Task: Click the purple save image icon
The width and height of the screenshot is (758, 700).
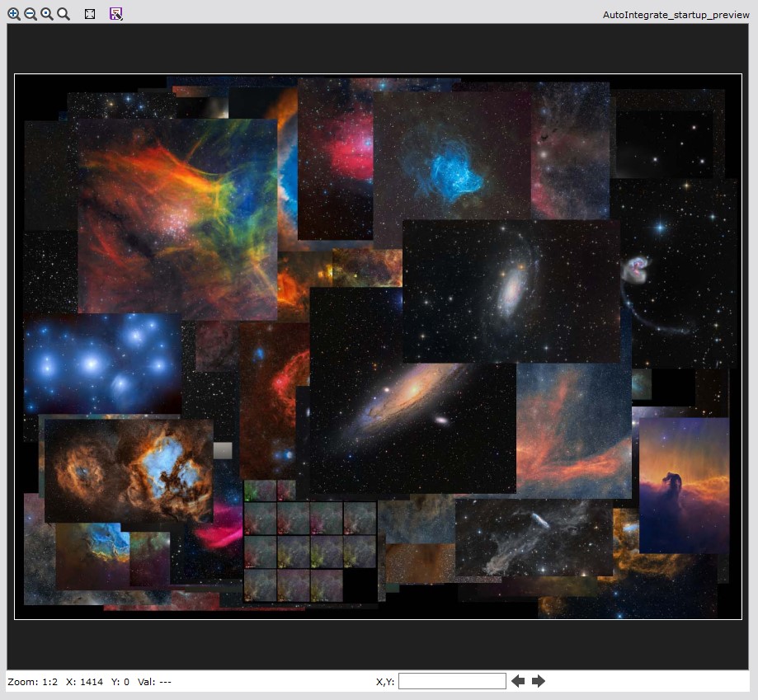Action: 116,14
